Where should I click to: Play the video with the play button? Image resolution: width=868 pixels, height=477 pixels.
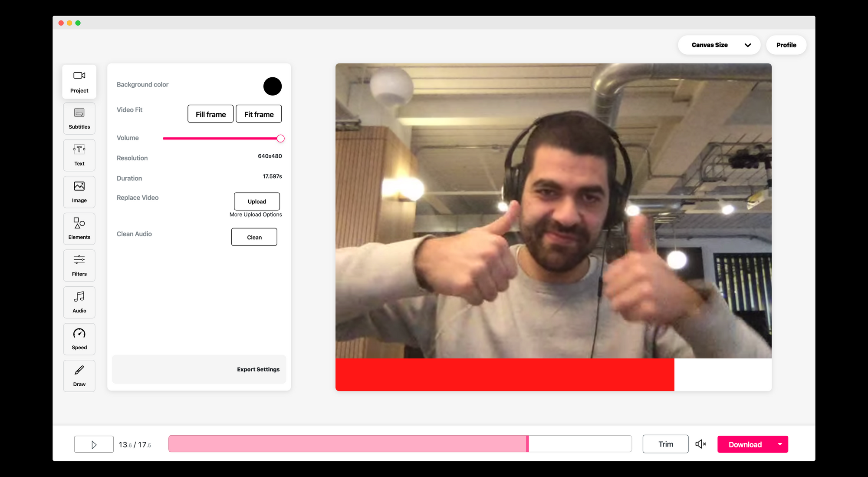click(94, 444)
